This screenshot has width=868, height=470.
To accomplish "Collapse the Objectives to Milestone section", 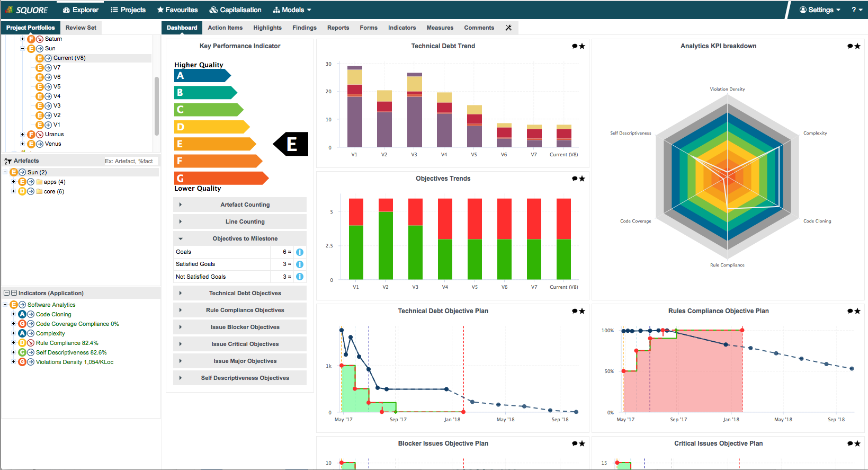I will point(240,238).
